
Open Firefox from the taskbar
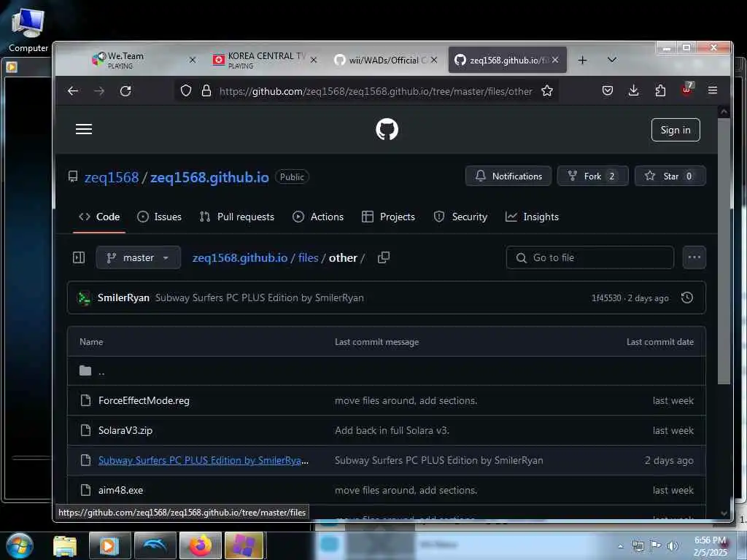[x=201, y=545]
